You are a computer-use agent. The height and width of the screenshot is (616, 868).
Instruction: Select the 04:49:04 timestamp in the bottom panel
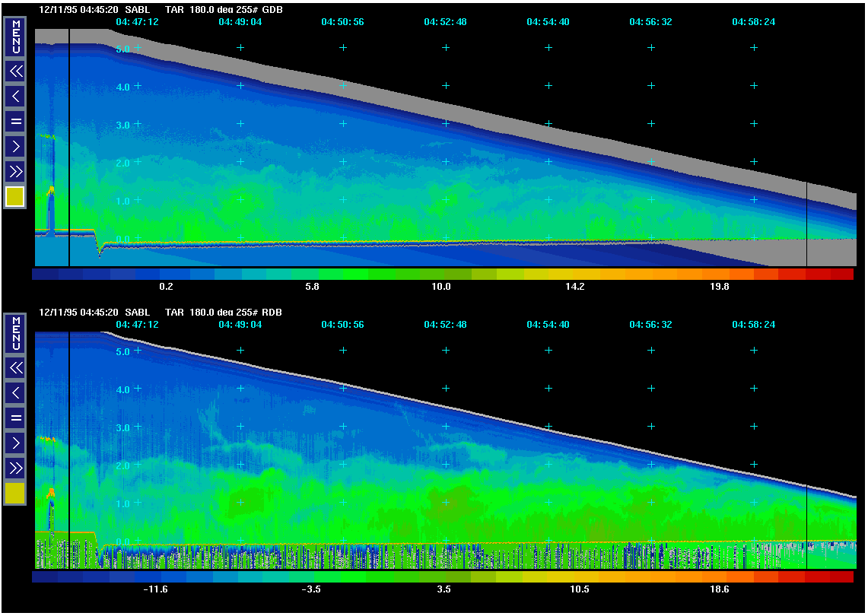[240, 325]
